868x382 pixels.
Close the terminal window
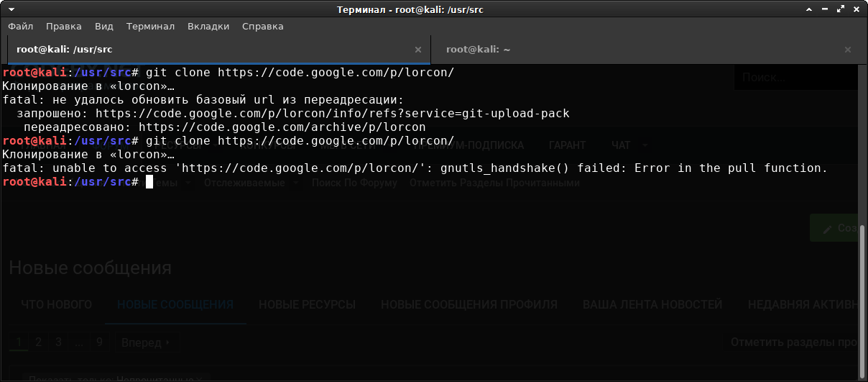(858, 9)
